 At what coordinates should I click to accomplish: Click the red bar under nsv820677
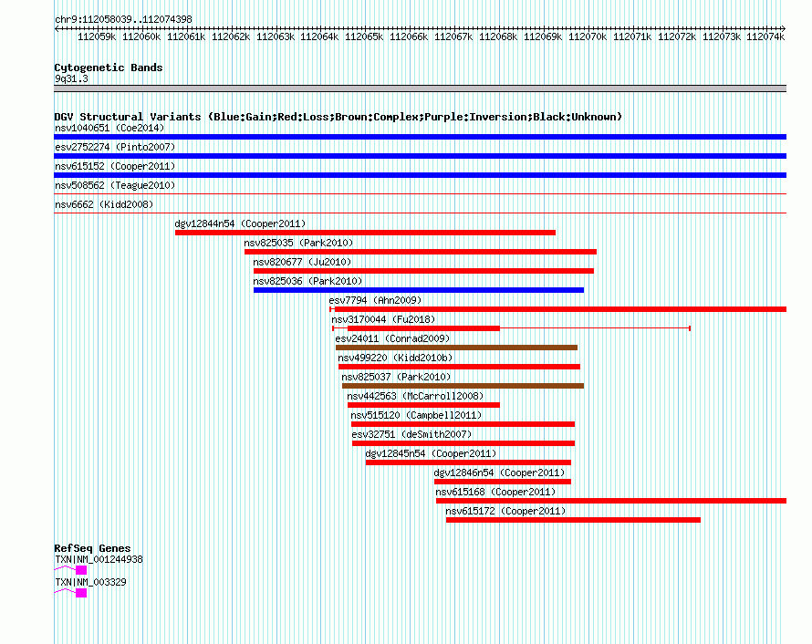[x=423, y=271]
